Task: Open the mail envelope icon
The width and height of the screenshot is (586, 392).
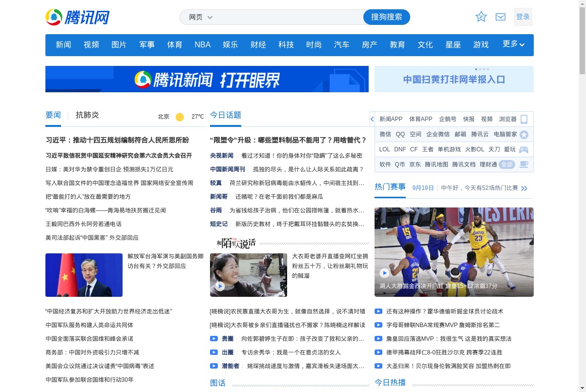Action: (501, 17)
